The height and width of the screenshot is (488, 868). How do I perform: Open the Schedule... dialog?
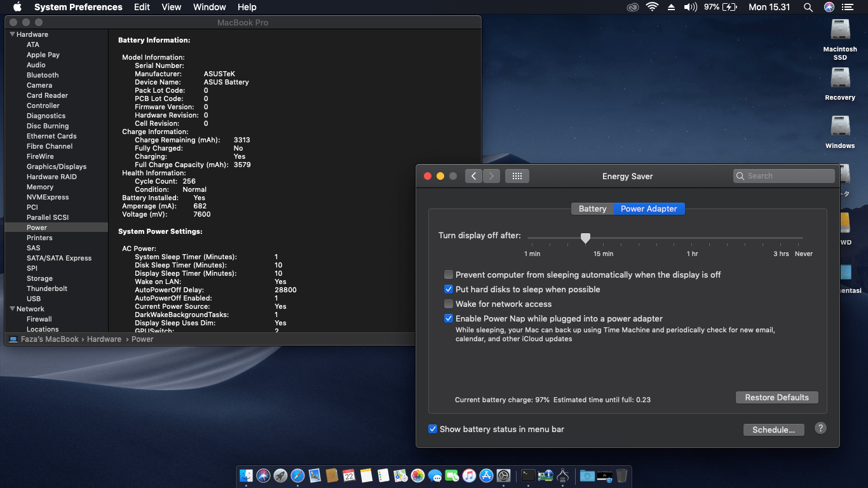[773, 430]
